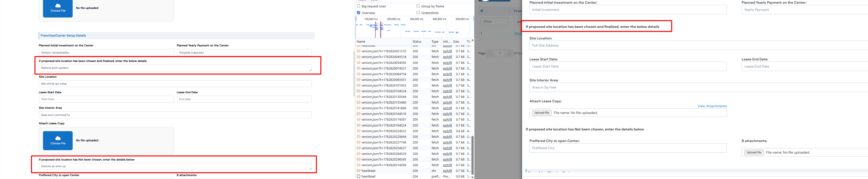Click JSON icon of version.json?t=1782820229694 row
868x179 pixels.
(x=359, y=137)
